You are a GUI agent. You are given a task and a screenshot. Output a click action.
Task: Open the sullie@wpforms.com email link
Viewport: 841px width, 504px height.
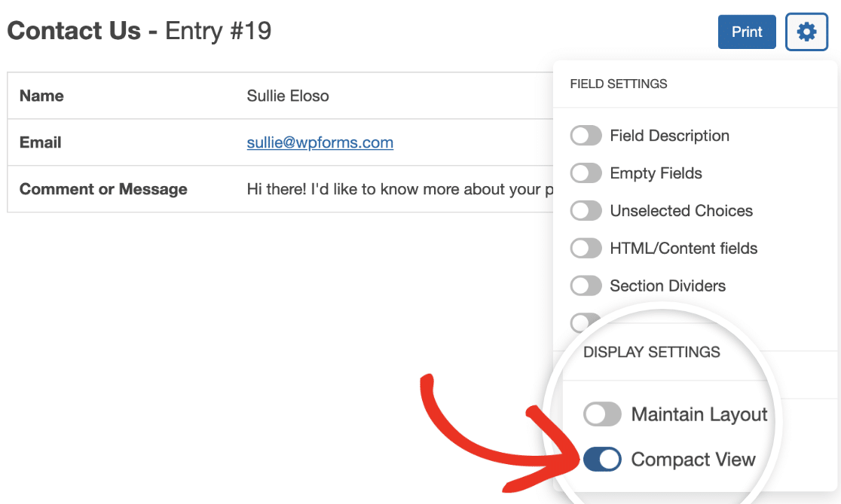tap(320, 142)
